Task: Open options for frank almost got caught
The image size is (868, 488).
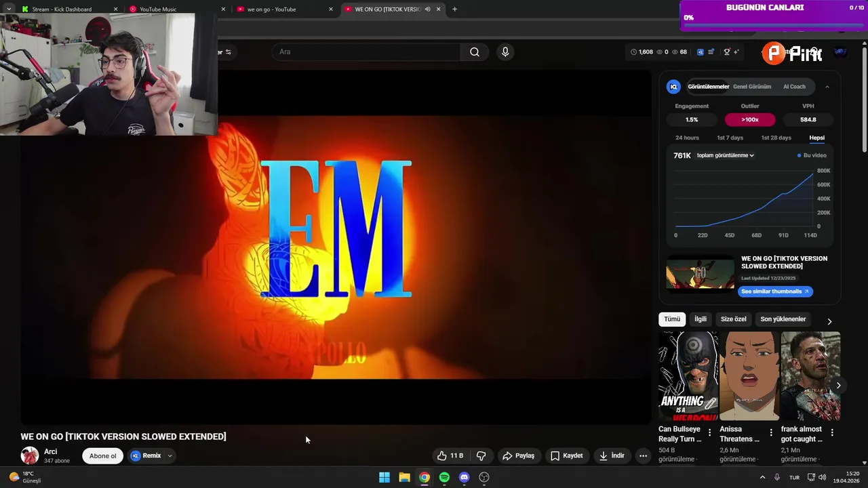Action: (x=832, y=432)
